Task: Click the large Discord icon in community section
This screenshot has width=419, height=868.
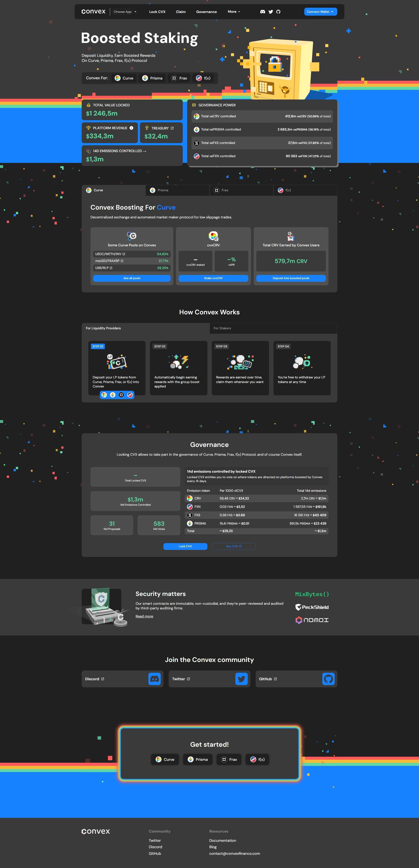Action: (154, 679)
